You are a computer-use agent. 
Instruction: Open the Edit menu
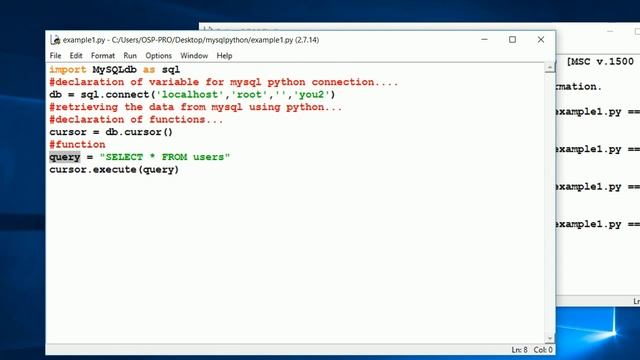coord(76,56)
